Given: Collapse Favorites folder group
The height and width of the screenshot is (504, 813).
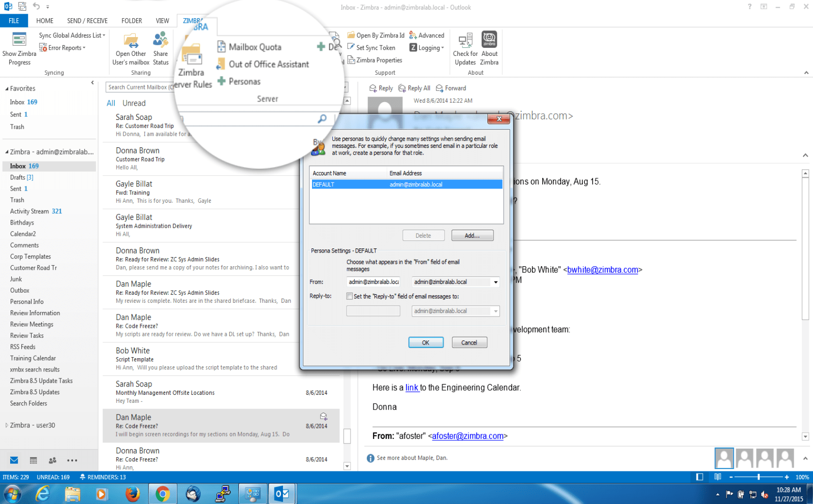Looking at the screenshot, I should point(7,88).
